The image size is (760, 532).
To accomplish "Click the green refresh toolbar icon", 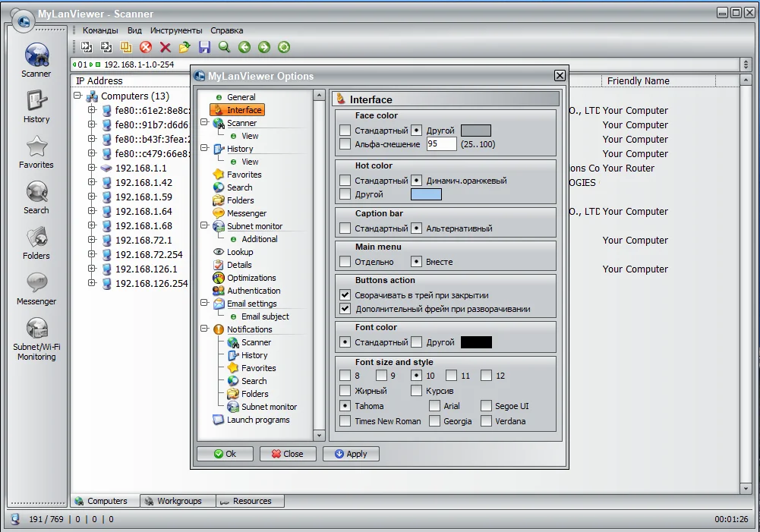I will (x=283, y=47).
